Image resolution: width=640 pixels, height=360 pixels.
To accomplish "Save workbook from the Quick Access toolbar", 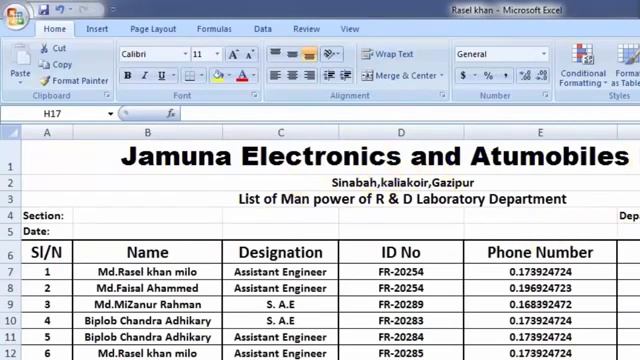I will point(44,9).
